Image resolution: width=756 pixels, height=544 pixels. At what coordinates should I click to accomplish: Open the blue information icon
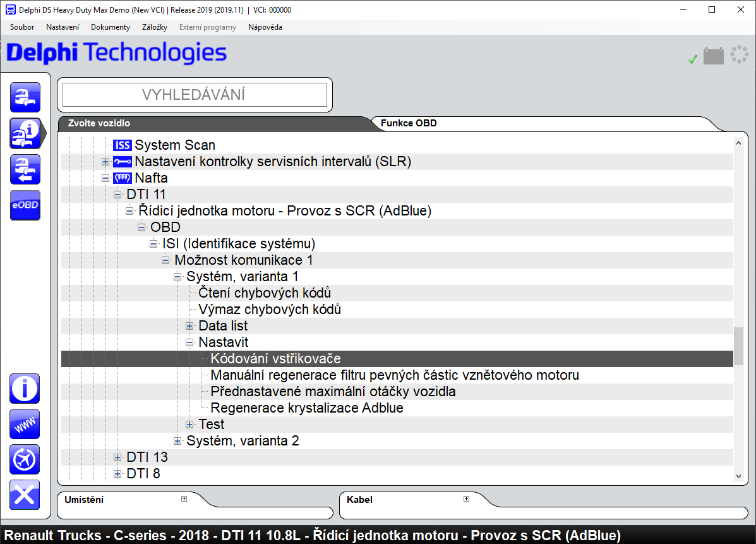coord(25,389)
